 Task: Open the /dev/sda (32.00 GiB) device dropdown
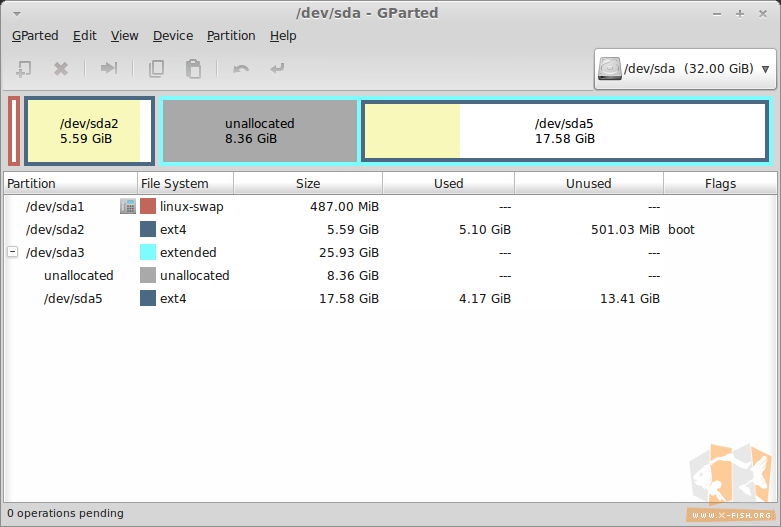point(685,69)
